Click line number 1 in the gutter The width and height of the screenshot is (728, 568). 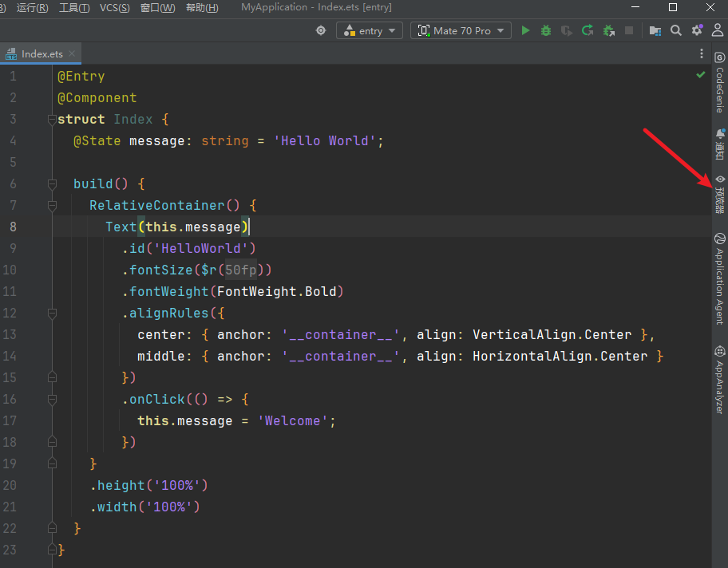13,76
